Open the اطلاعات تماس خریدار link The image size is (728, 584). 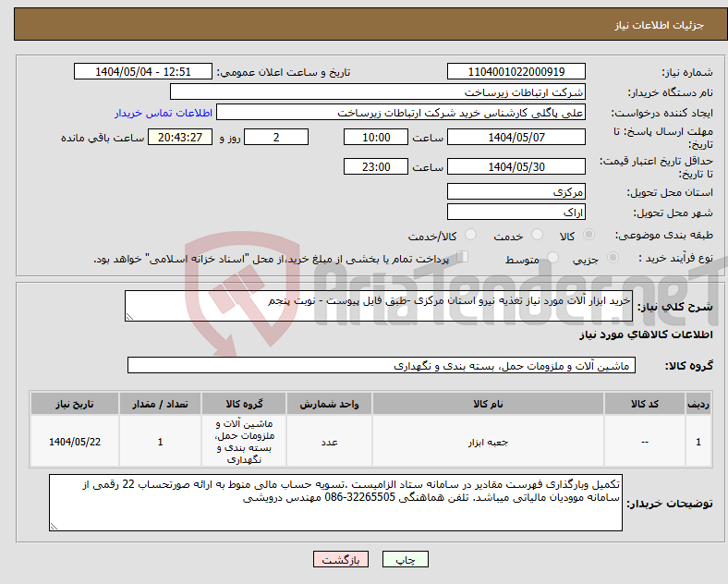pyautogui.click(x=164, y=113)
